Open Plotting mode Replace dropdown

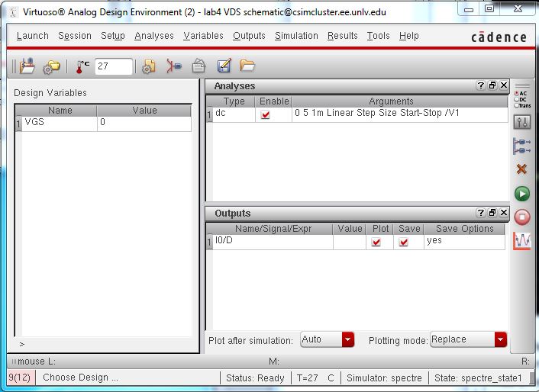pos(468,339)
